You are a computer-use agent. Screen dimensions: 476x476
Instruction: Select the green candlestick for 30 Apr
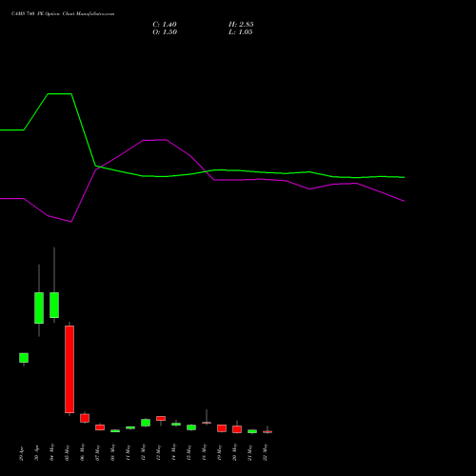tap(39, 307)
